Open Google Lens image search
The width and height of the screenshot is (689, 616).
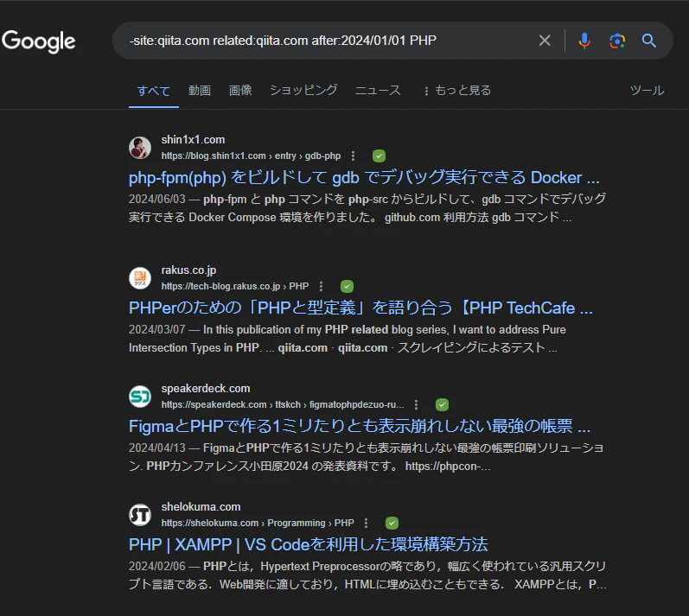(617, 41)
